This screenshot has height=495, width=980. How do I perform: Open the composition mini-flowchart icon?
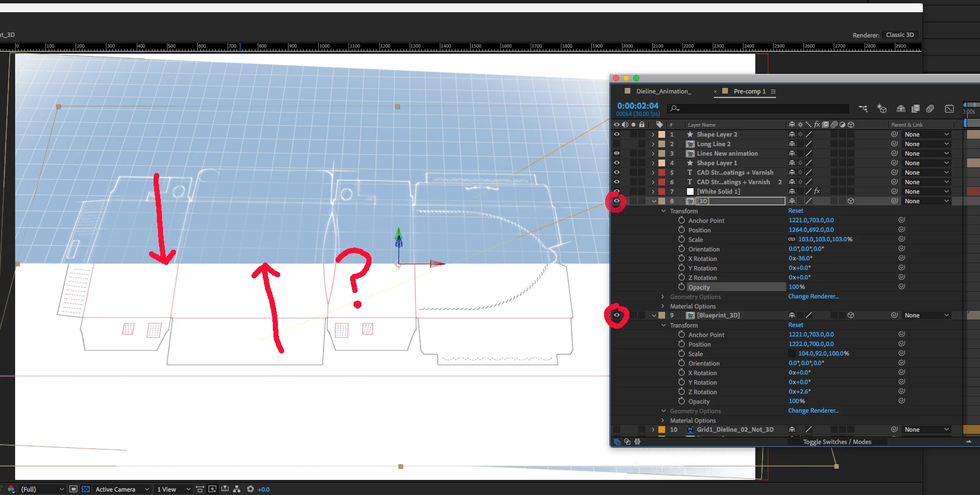click(x=863, y=109)
